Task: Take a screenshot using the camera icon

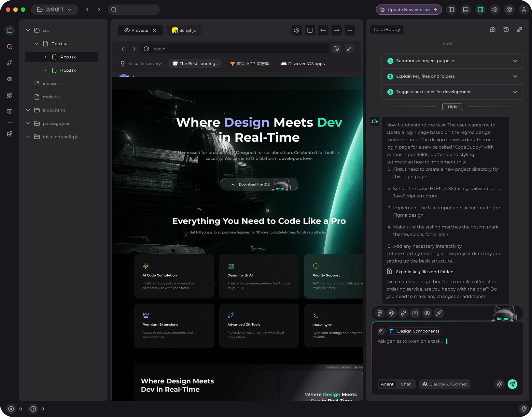Action: coord(415,313)
